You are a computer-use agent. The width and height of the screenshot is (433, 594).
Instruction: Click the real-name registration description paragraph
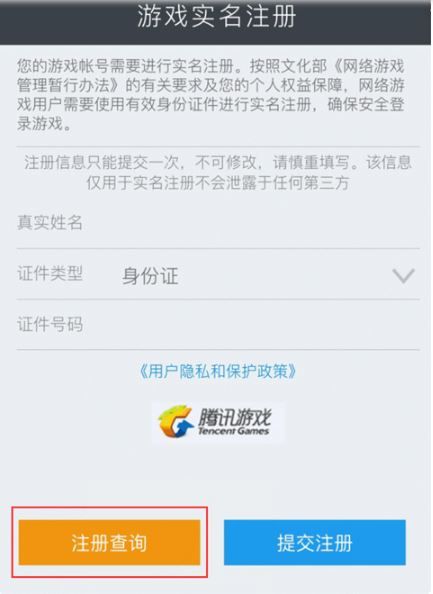(x=211, y=95)
